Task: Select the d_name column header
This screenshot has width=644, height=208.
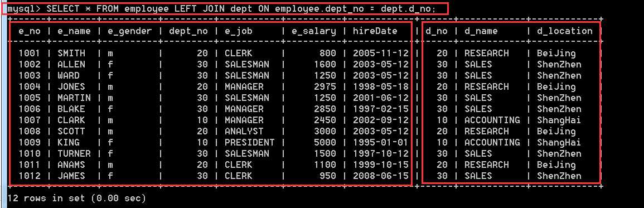Action: coord(481,31)
